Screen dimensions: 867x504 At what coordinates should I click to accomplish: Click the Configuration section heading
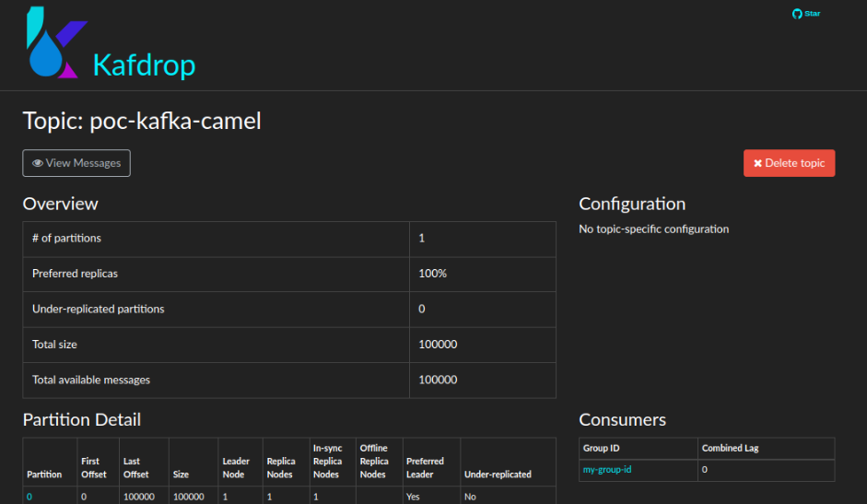[632, 205]
